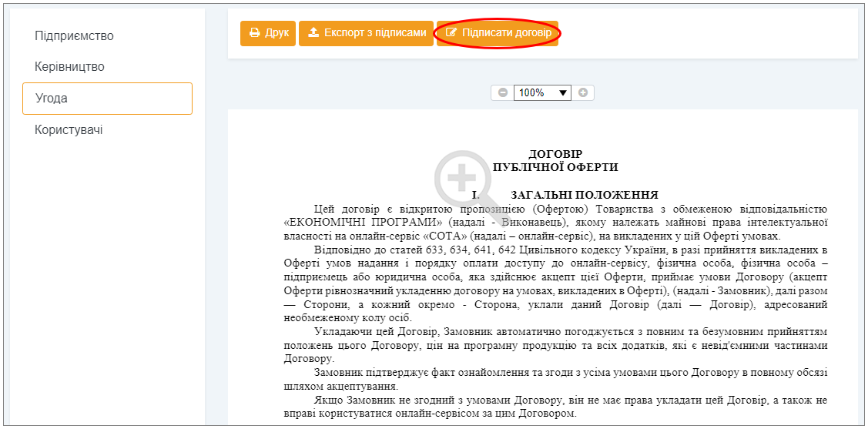The height and width of the screenshot is (429, 868).
Task: Select the Угода menu item
Action: coord(107,99)
